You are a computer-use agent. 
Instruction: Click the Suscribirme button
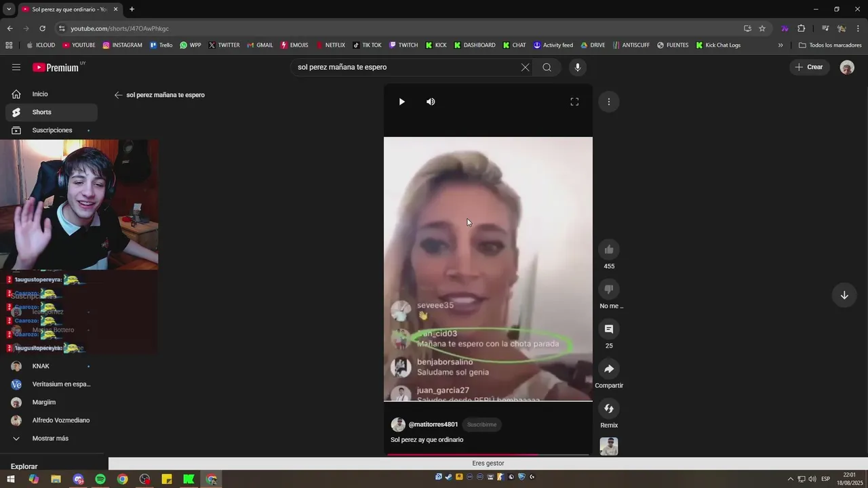pyautogui.click(x=481, y=424)
